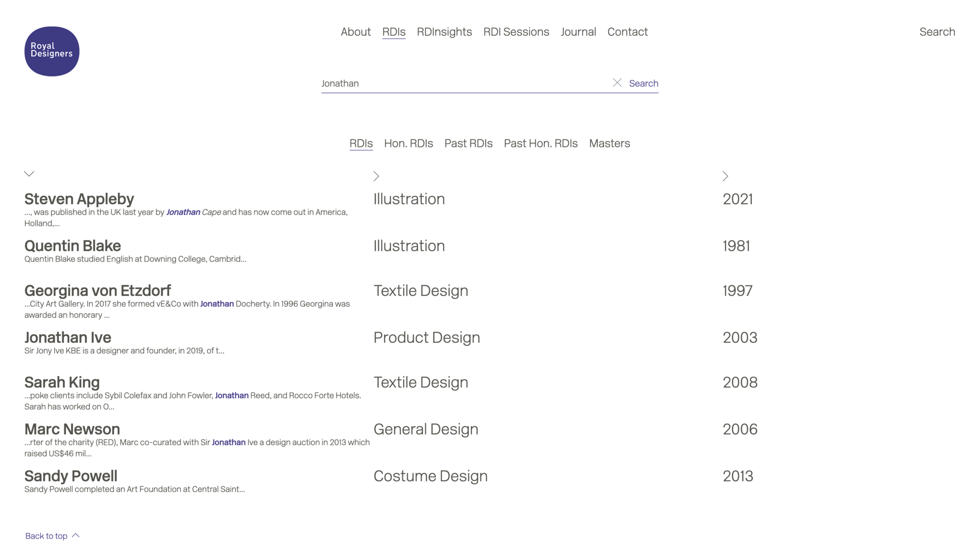The image size is (980, 549).
Task: Open Jonathan Ive's profile
Action: coord(68,337)
